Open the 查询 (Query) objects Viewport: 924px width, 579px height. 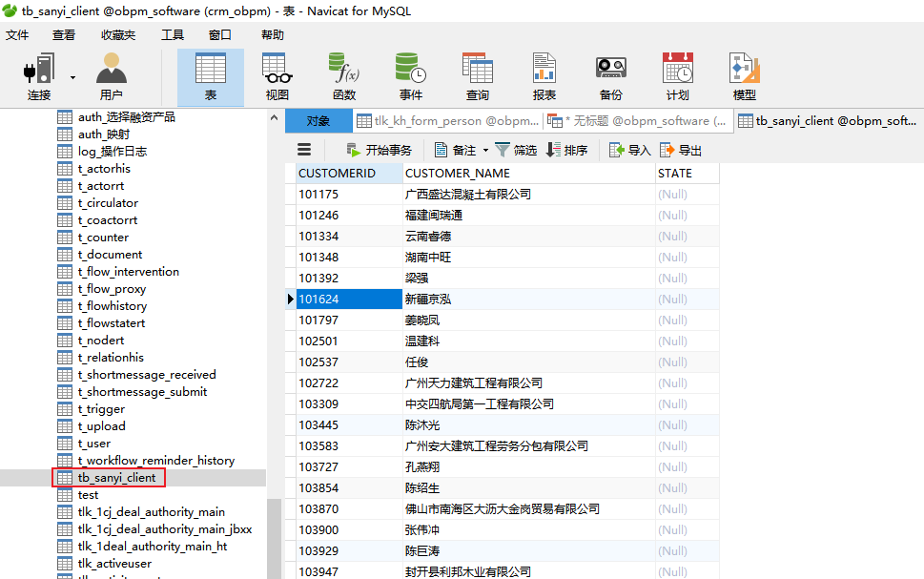(478, 77)
